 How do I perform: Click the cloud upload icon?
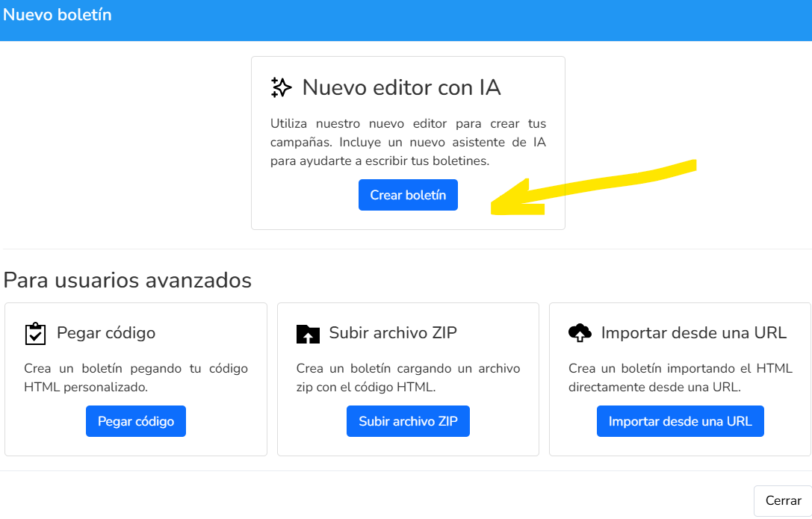point(580,333)
